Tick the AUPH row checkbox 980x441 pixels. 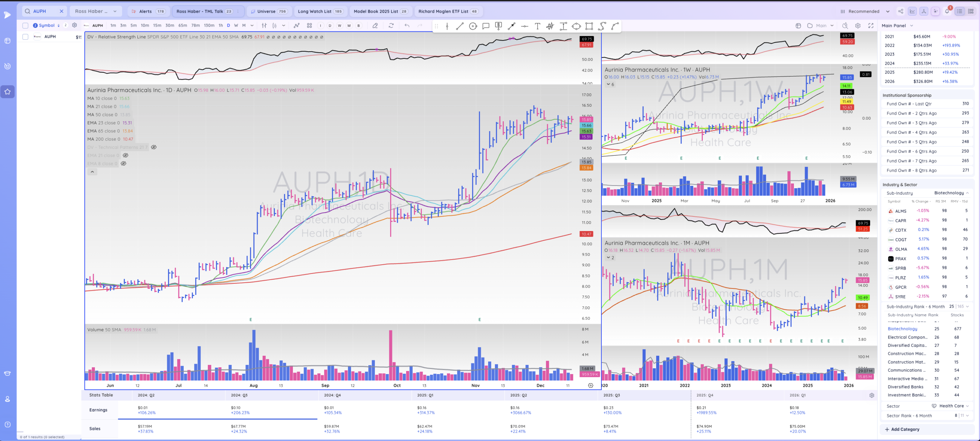25,37
